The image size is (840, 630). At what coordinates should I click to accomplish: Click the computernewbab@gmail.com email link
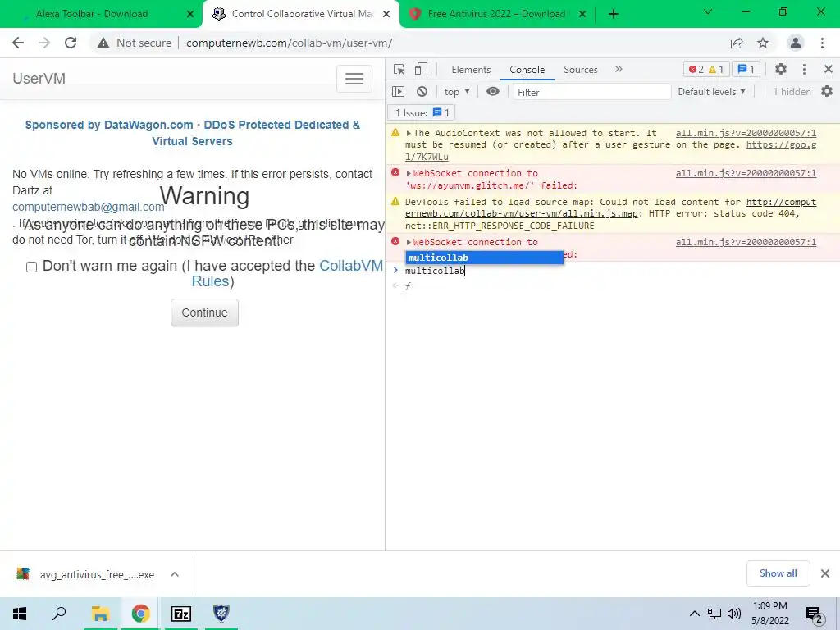[89, 207]
